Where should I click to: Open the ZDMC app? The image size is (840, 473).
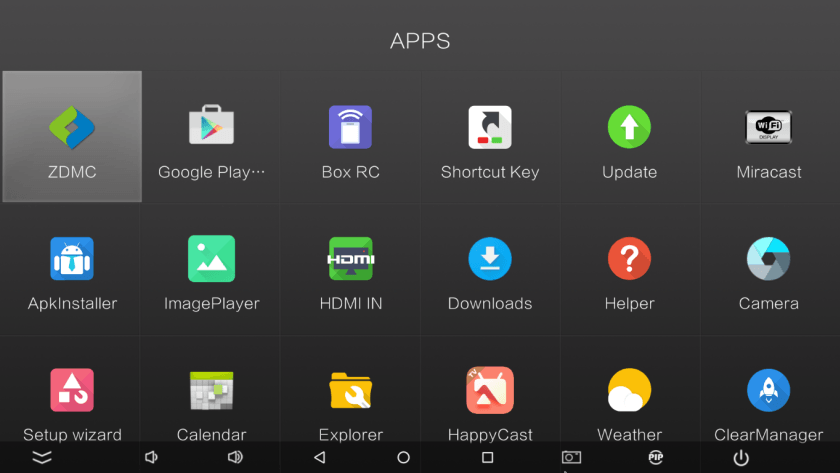click(x=72, y=137)
